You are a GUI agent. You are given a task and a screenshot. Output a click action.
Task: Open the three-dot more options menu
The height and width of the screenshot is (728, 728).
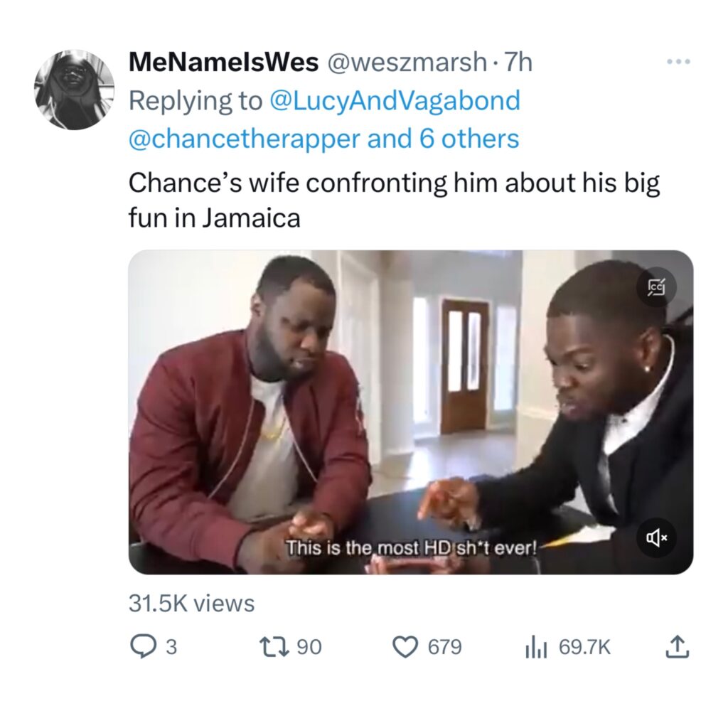[678, 61]
